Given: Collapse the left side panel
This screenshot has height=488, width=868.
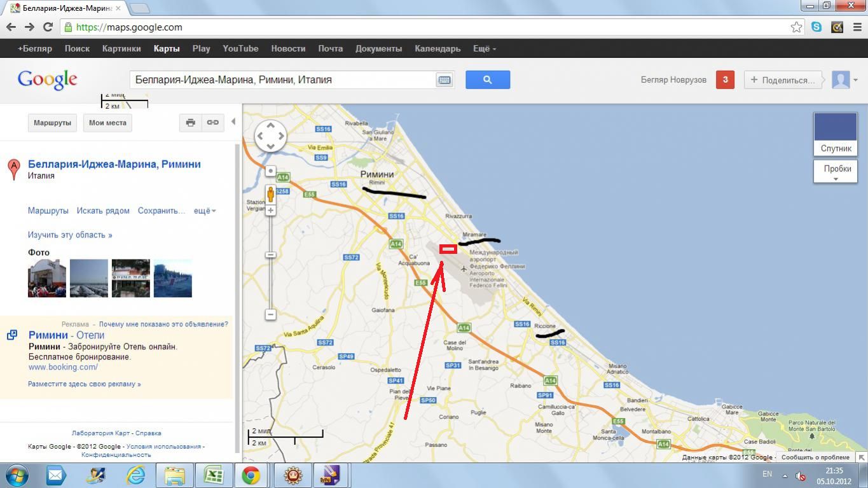Looking at the screenshot, I should tap(233, 122).
